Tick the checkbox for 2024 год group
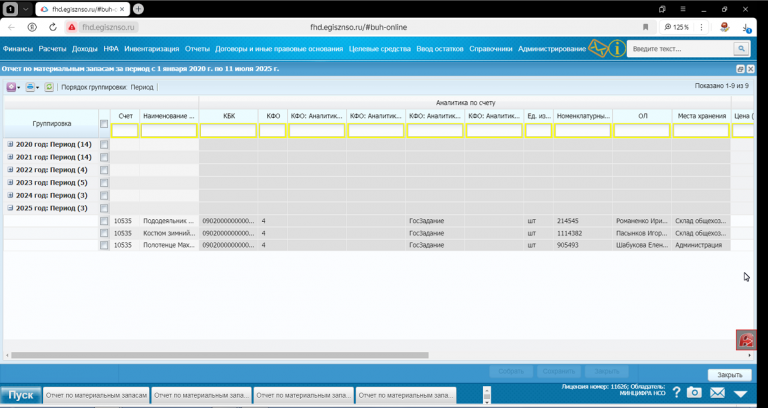Viewport: 768px width, 408px height. 104,195
